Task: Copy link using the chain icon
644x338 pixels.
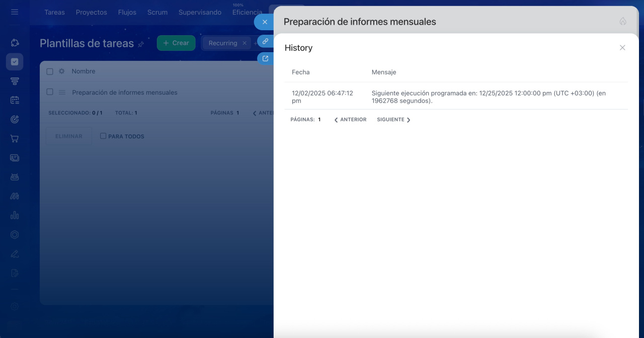Action: click(265, 41)
